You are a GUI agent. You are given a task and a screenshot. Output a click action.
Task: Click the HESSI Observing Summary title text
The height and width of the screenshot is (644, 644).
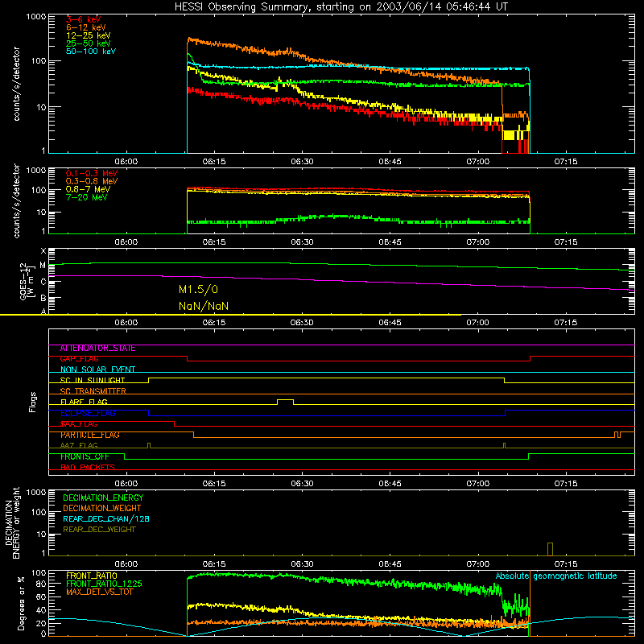coord(341,6)
